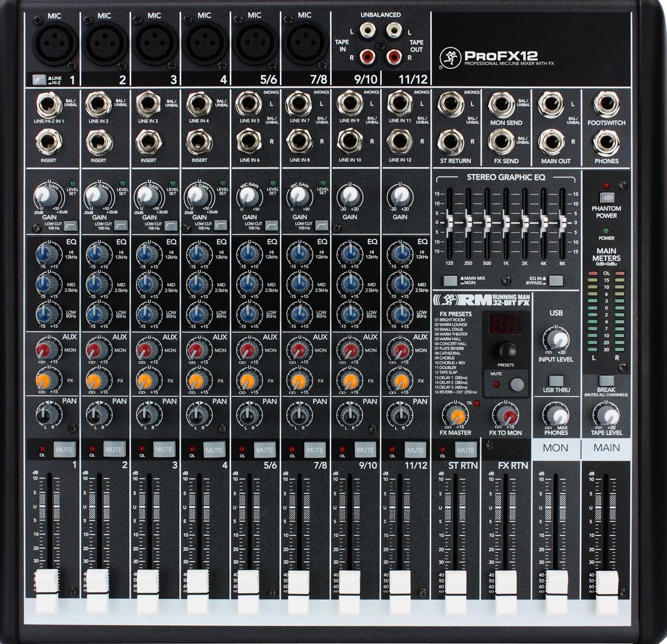The height and width of the screenshot is (644, 667).
Task: Click the PHONES level knob
Action: [557, 415]
